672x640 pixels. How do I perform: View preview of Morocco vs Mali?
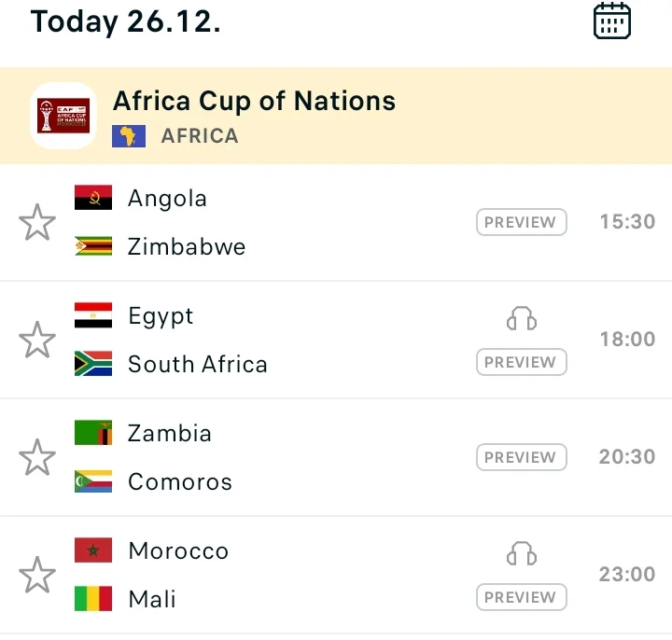point(521,597)
